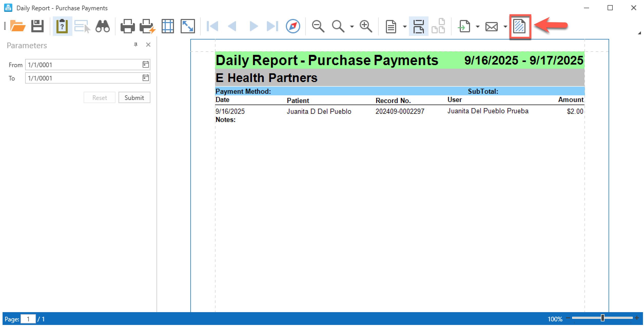Open Page Setup margins icon
Image resolution: width=644 pixels, height=327 pixels.
pyautogui.click(x=168, y=26)
